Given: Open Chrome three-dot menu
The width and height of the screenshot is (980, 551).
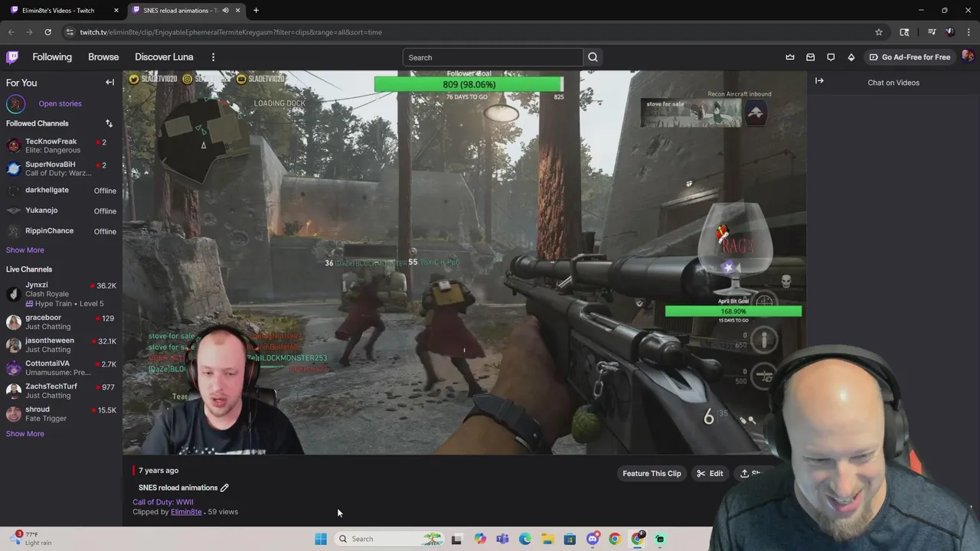Looking at the screenshot, I should coord(969,32).
